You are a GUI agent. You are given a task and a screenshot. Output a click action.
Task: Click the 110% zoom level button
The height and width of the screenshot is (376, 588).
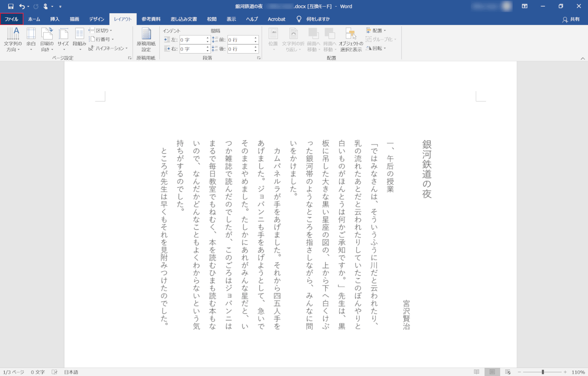pyautogui.click(x=578, y=372)
